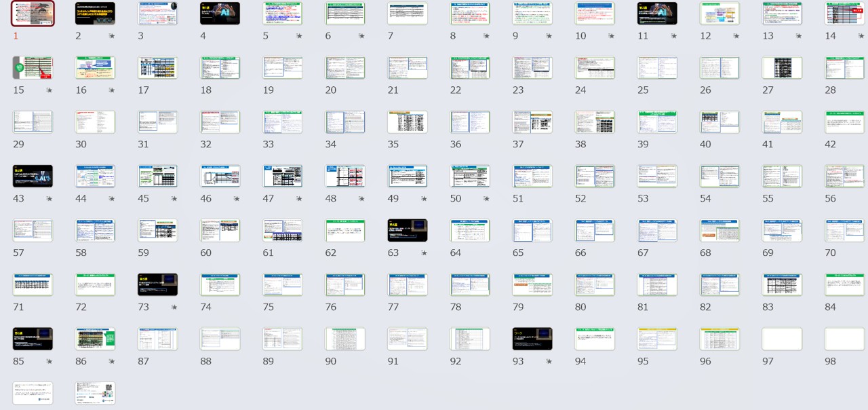The image size is (868, 410).
Task: Select the blank slide 97 thumbnail
Action: tap(782, 339)
